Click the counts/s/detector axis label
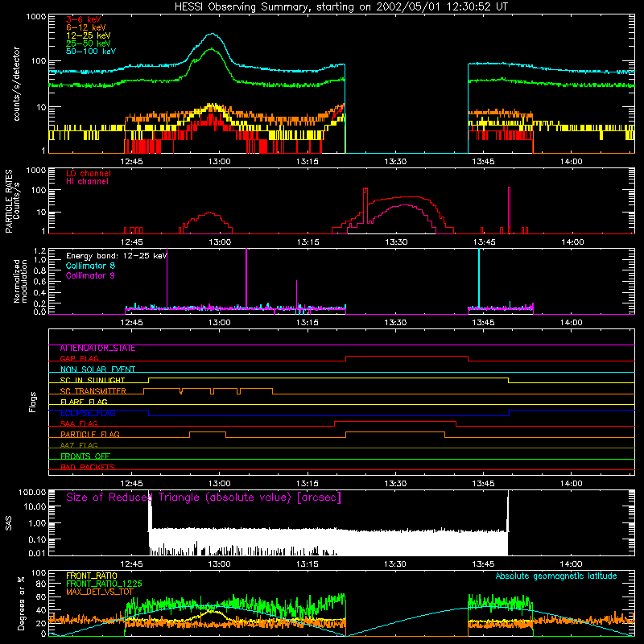 point(17,84)
